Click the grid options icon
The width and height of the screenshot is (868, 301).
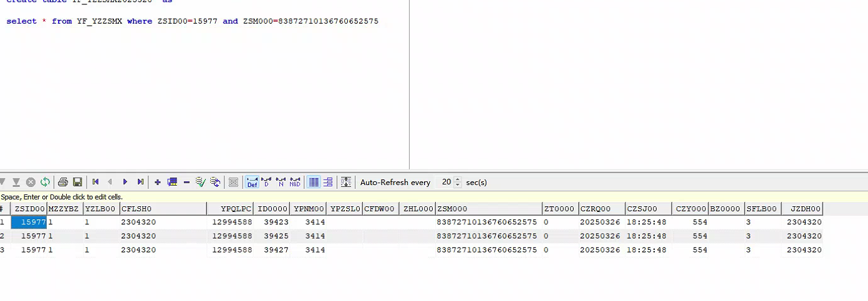(x=346, y=182)
